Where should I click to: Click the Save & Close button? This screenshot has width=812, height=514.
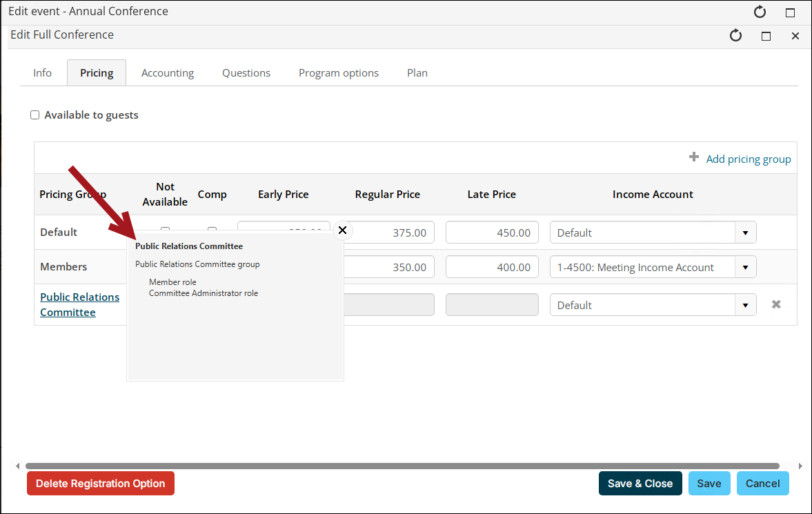[640, 484]
